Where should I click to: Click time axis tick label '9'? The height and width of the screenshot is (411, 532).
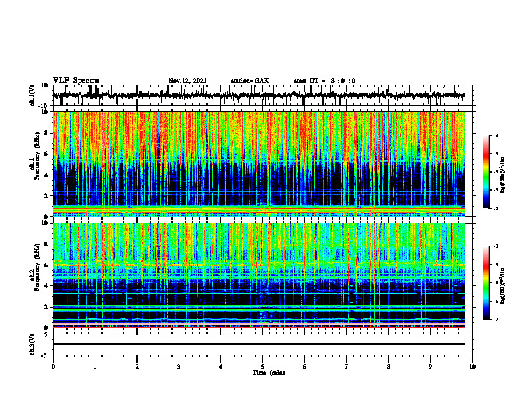point(430,367)
